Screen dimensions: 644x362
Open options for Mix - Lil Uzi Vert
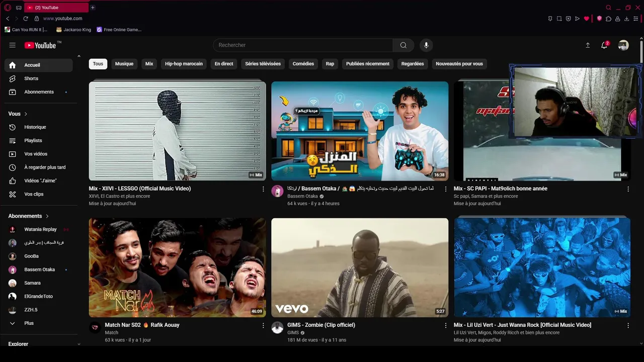pos(628,325)
